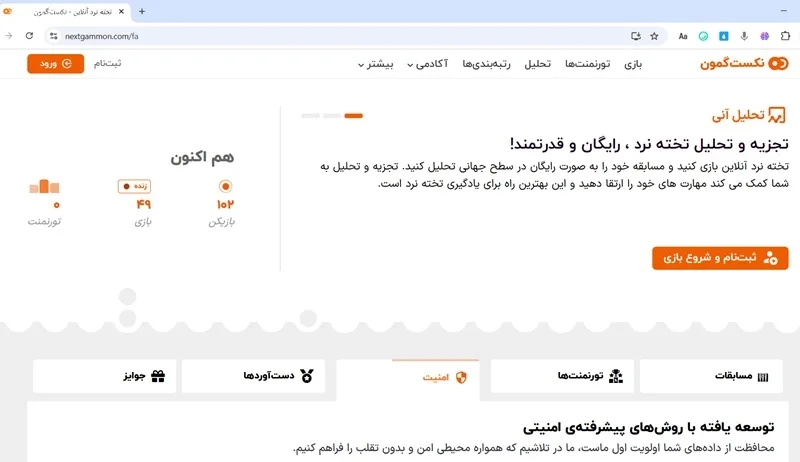The width and height of the screenshot is (800, 462).
Task: Click the توسعه یافته با روش‌های پیشرفته‌ی امنیتی heading
Action: 648,427
